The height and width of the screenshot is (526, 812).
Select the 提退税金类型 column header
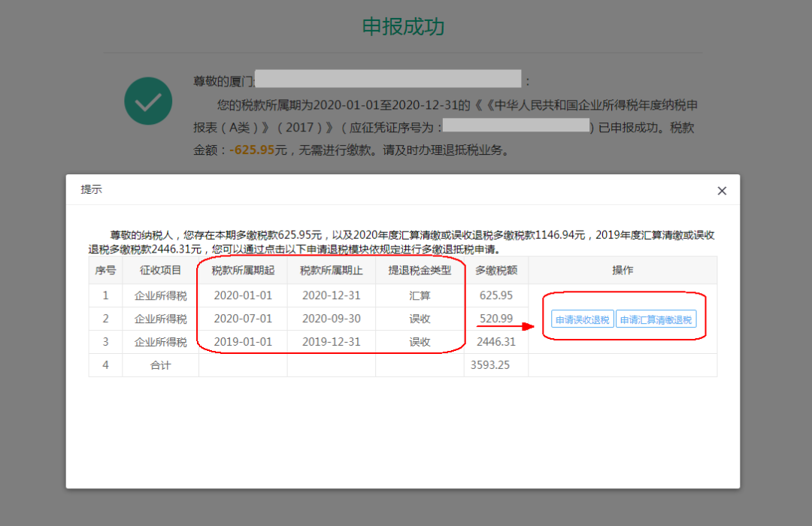click(420, 270)
